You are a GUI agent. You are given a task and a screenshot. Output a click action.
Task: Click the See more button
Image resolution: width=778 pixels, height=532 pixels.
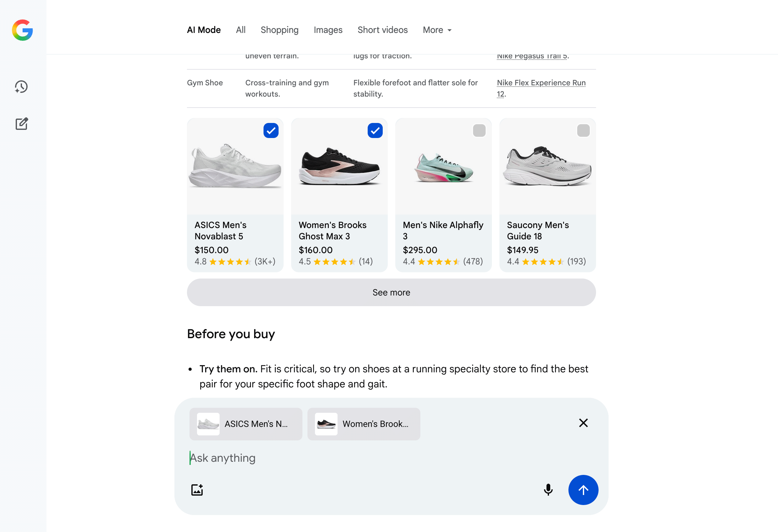click(x=391, y=292)
